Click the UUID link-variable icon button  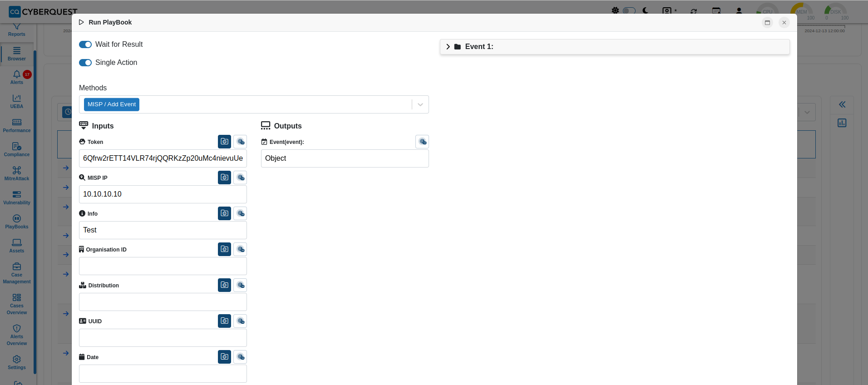point(240,321)
